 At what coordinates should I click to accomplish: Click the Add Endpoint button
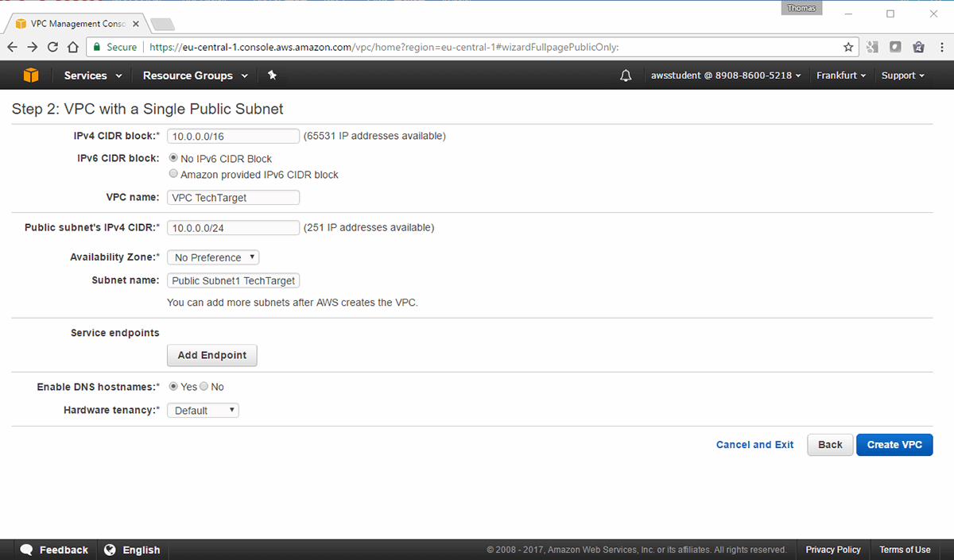(x=212, y=355)
